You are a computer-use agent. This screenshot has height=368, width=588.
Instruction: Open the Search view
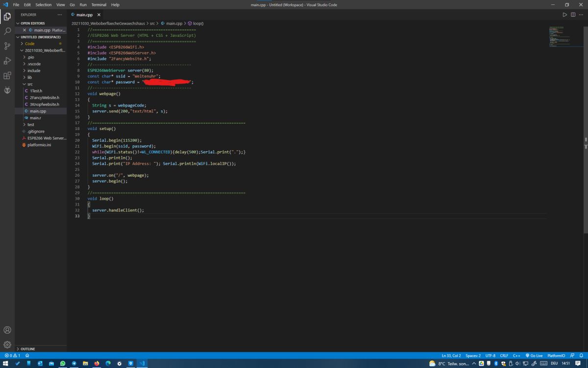click(7, 31)
